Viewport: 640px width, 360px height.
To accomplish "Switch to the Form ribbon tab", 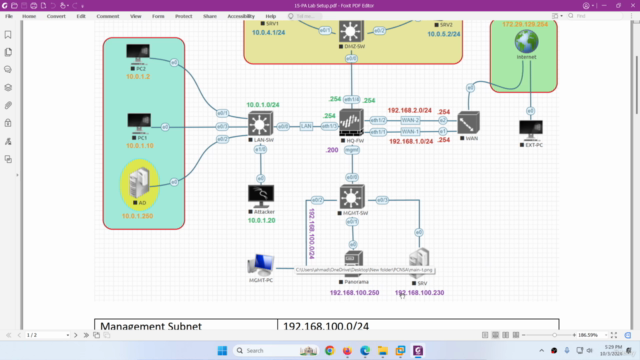I will [x=158, y=16].
